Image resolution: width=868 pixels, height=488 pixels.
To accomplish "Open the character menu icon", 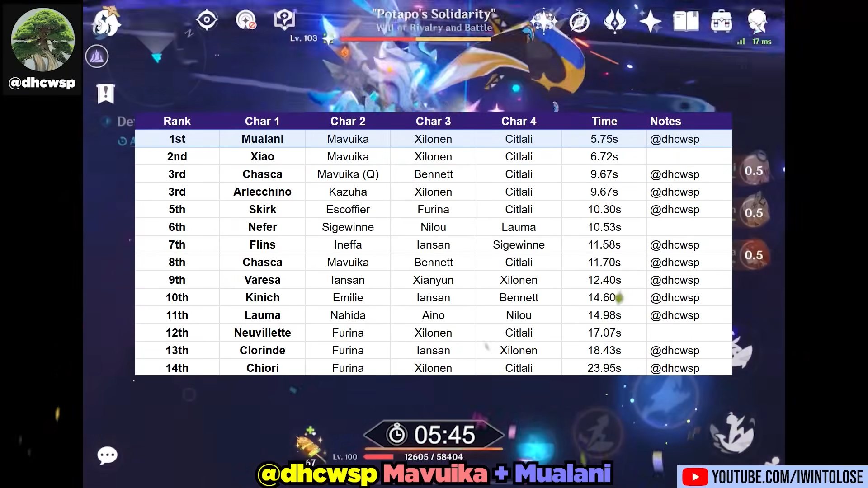I will (x=757, y=21).
